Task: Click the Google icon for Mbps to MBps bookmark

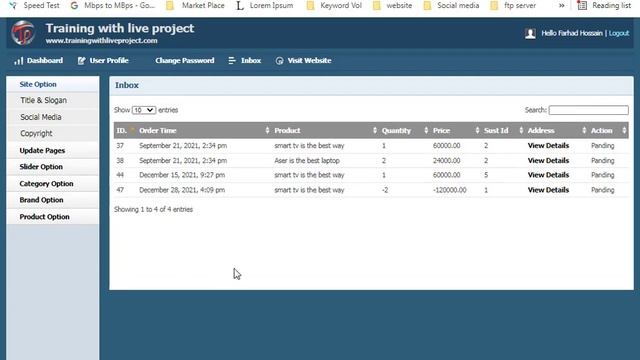Action: click(74, 6)
